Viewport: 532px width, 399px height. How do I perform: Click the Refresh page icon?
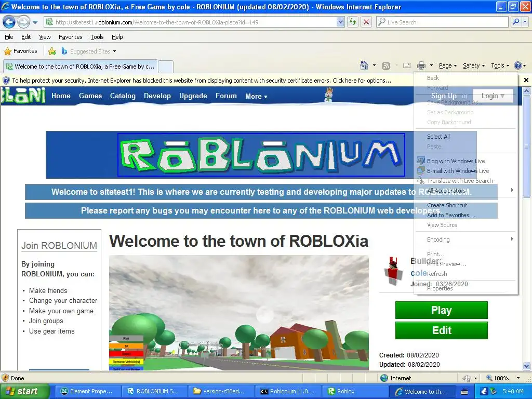tap(353, 22)
